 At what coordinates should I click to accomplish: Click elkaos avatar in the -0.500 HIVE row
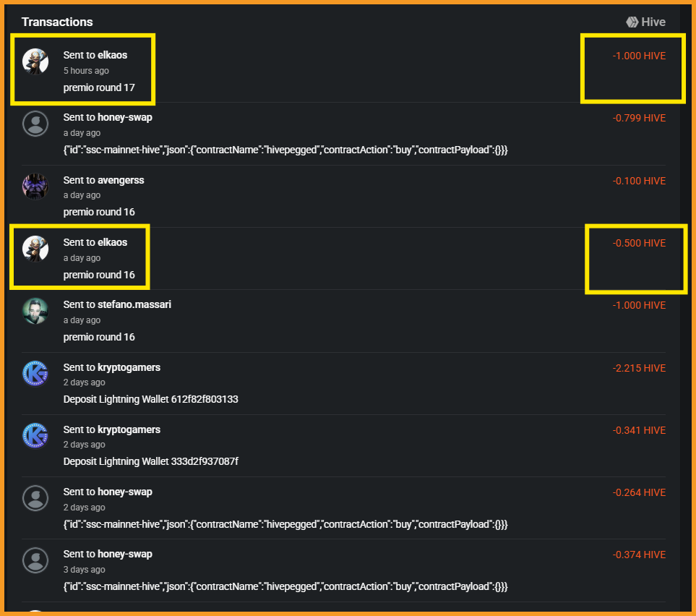click(35, 249)
